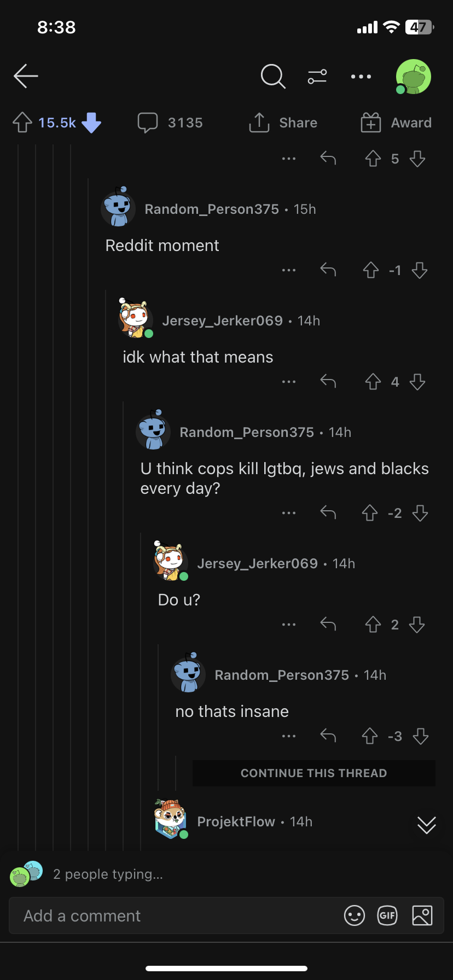Open the green Snoo profile avatar
453x980 pixels.
point(414,77)
